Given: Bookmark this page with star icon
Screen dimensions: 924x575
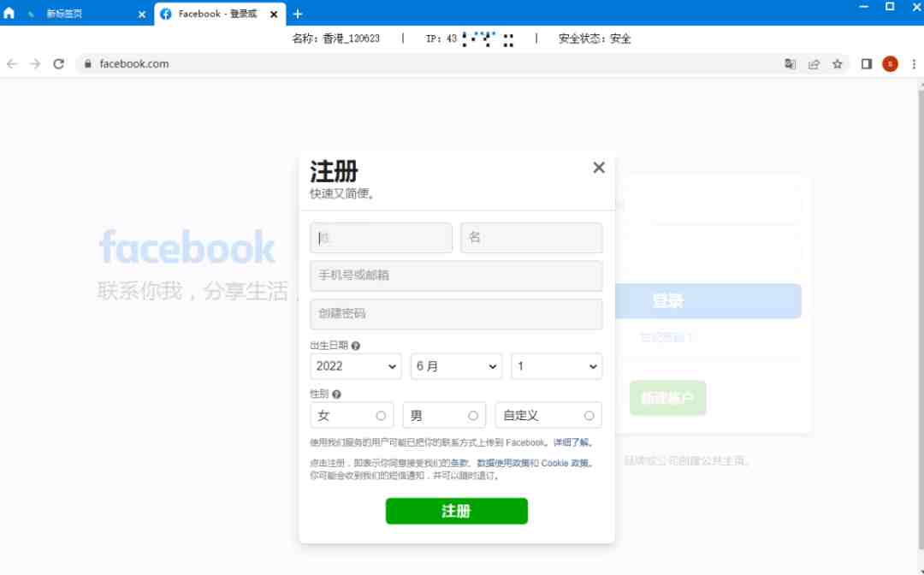Looking at the screenshot, I should [838, 63].
